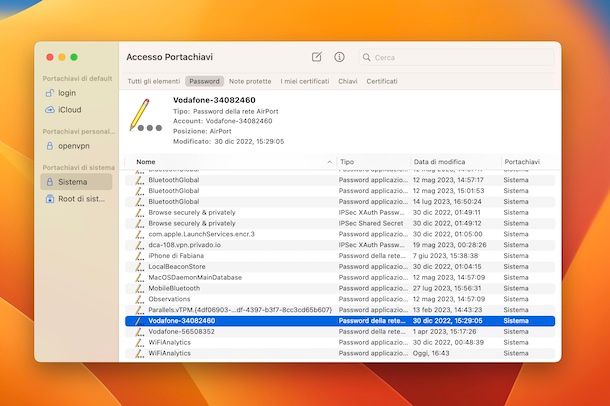The height and width of the screenshot is (406, 610).
Task: Click the large pencil password icon in details
Action: click(x=145, y=116)
